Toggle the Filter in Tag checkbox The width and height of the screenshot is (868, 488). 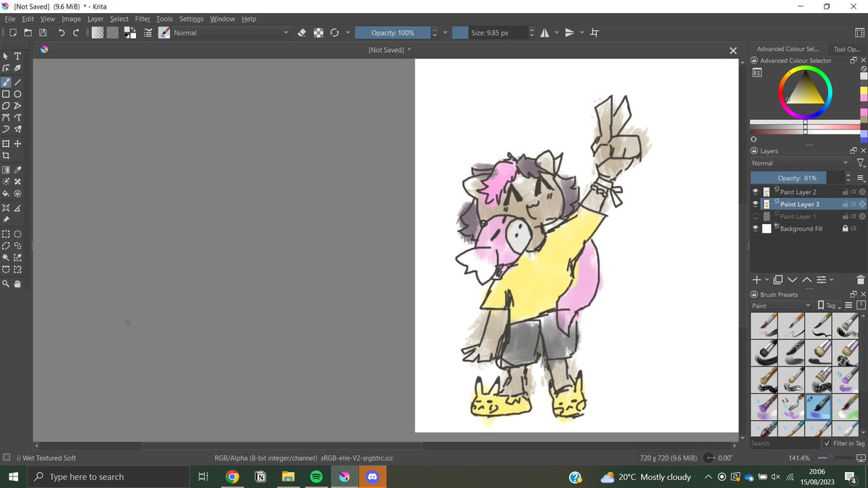[x=827, y=443]
